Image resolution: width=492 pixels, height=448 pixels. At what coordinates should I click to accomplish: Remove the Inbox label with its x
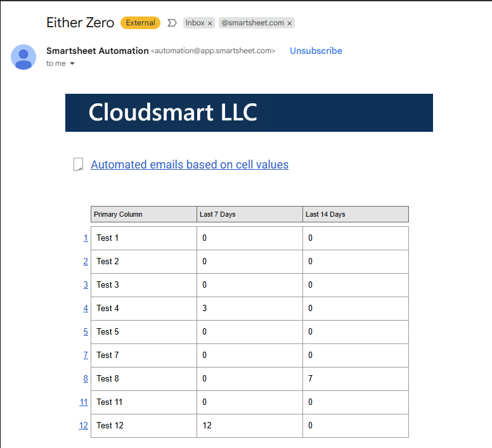(210, 23)
